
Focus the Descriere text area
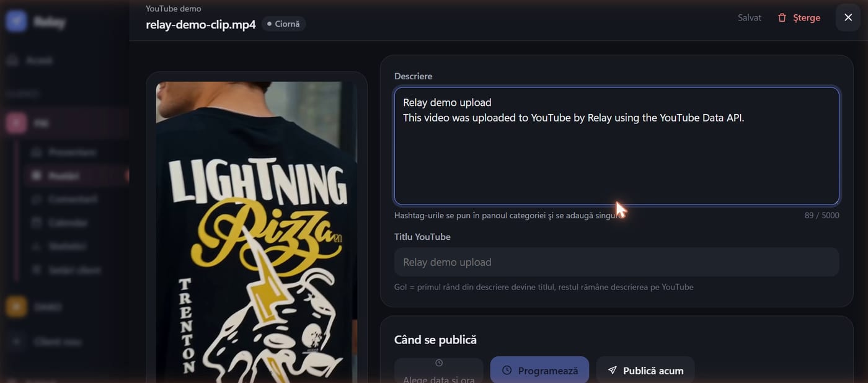[617, 146]
